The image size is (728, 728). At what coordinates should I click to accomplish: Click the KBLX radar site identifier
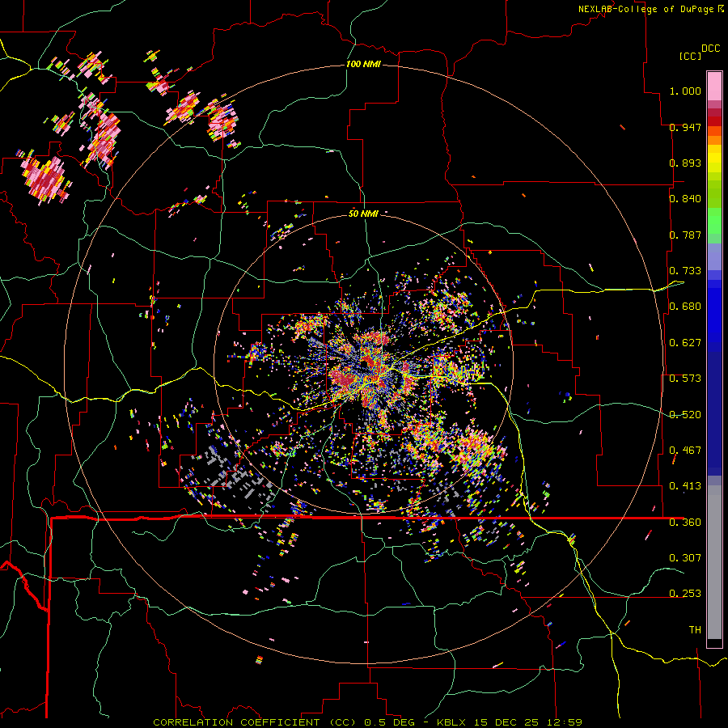(453, 722)
